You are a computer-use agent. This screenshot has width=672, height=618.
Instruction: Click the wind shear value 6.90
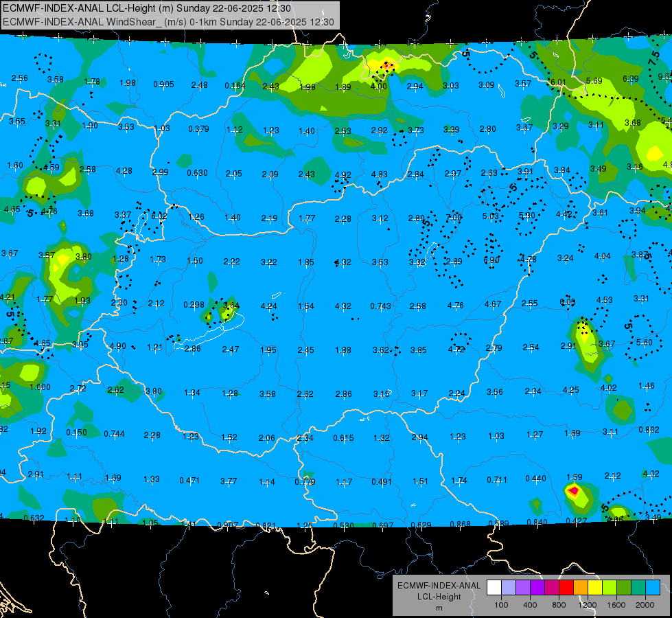coord(491,260)
